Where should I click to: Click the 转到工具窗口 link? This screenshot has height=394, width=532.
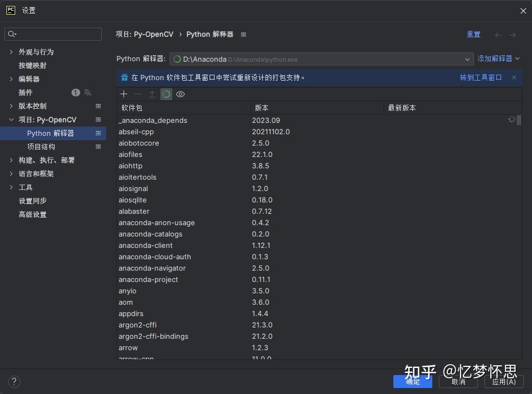pyautogui.click(x=481, y=77)
